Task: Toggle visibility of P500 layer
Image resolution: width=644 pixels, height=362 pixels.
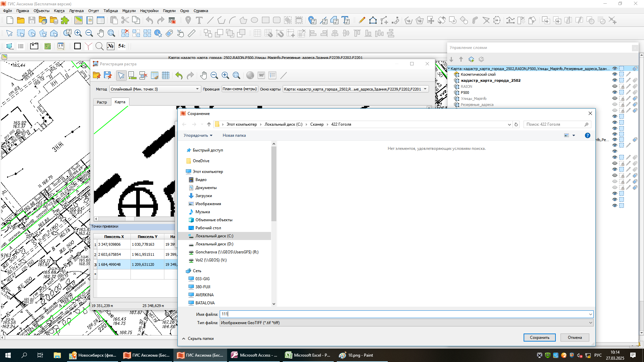Action: click(614, 93)
